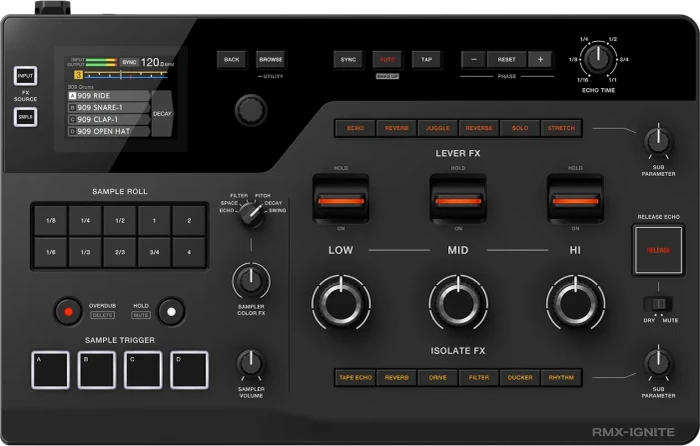
Task: Toggle the AUTO BPM button
Action: 387,59
